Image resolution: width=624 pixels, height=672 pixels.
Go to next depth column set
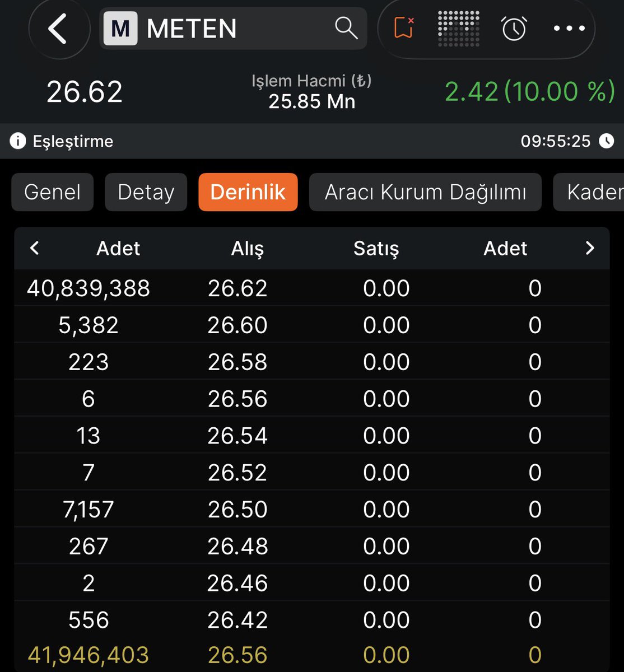(x=590, y=248)
